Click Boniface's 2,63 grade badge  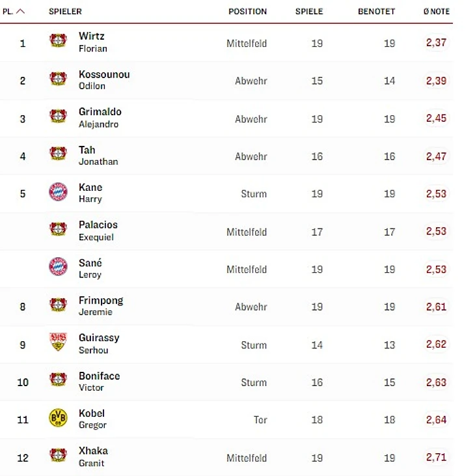pos(436,382)
